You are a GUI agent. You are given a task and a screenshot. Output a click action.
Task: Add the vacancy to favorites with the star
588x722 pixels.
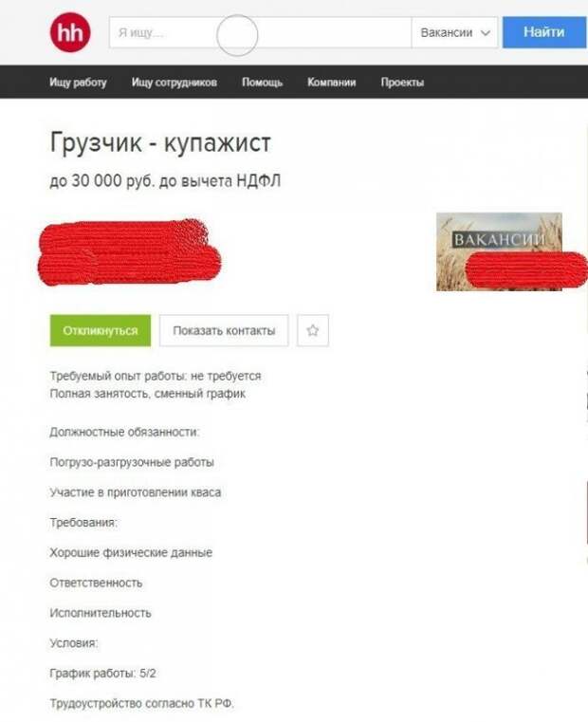(x=313, y=330)
